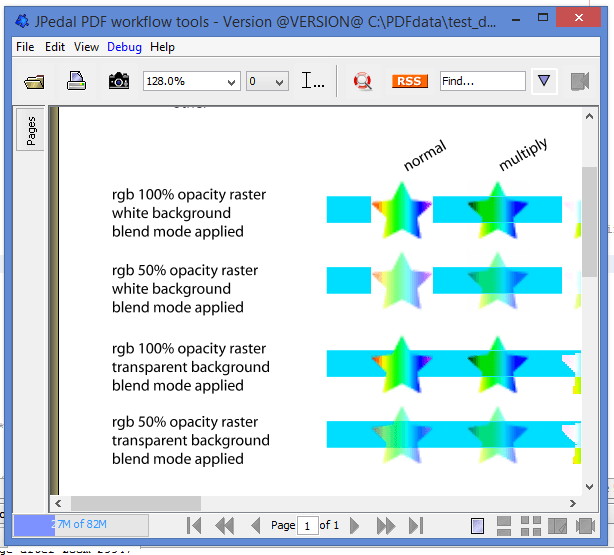Click the print document icon

coord(77,82)
